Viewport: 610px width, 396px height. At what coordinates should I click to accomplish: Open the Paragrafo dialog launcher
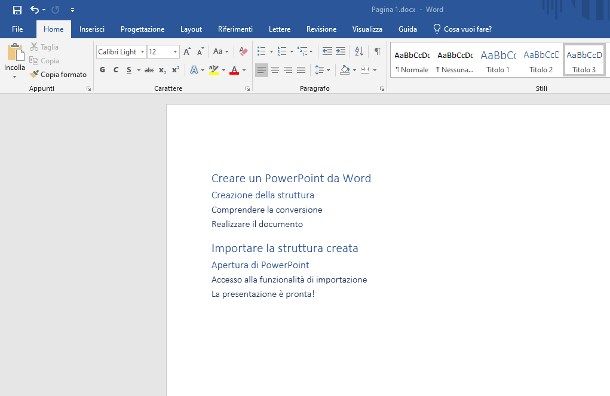coord(382,89)
